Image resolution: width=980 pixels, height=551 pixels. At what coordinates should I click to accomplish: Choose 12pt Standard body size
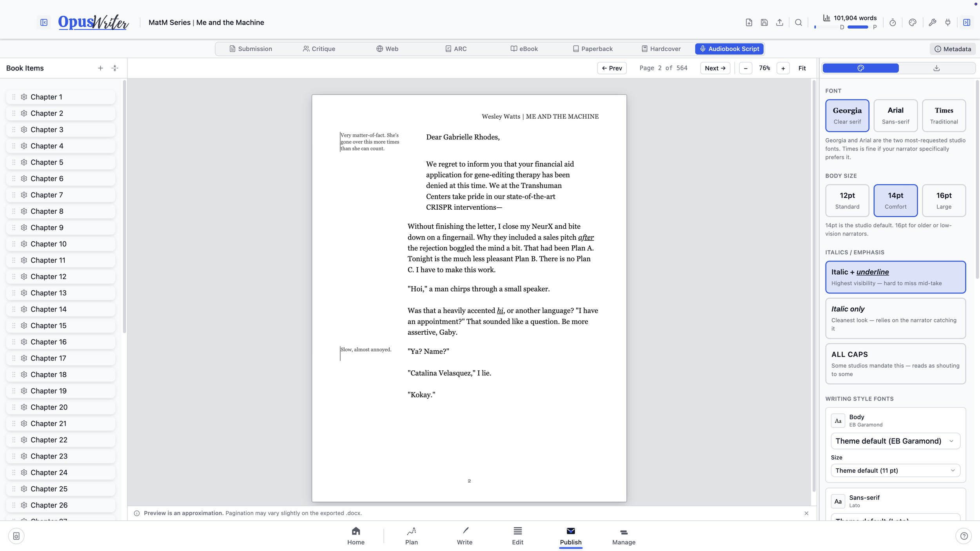pos(847,201)
